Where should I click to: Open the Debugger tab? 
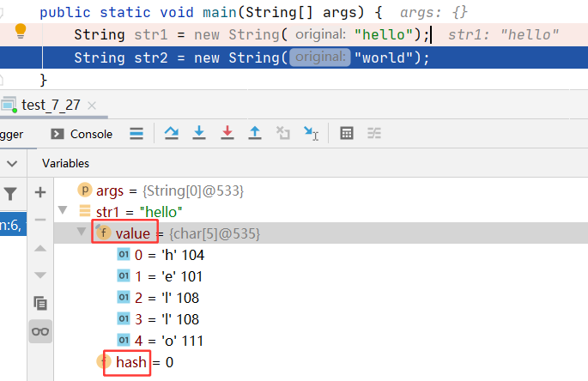[12, 134]
